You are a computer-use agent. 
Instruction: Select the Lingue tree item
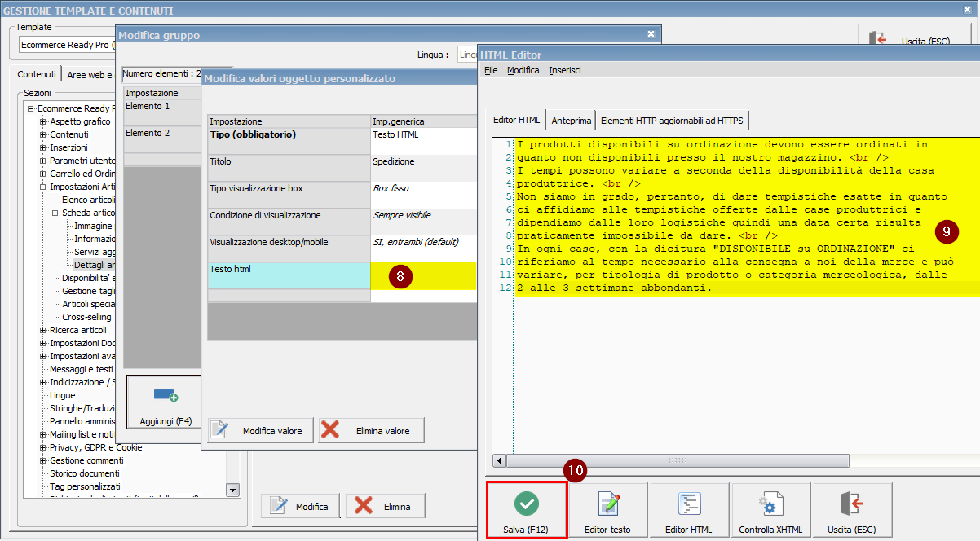point(62,395)
